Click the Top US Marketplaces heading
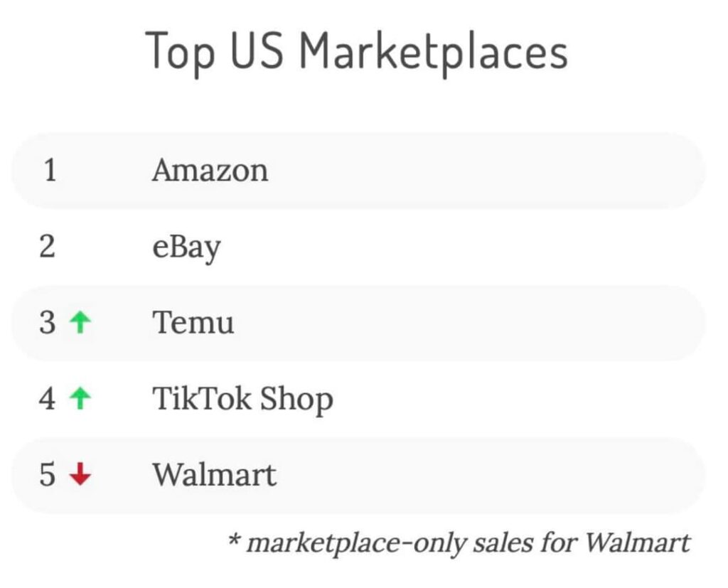Viewport: 728px width, 588px height. point(357,52)
